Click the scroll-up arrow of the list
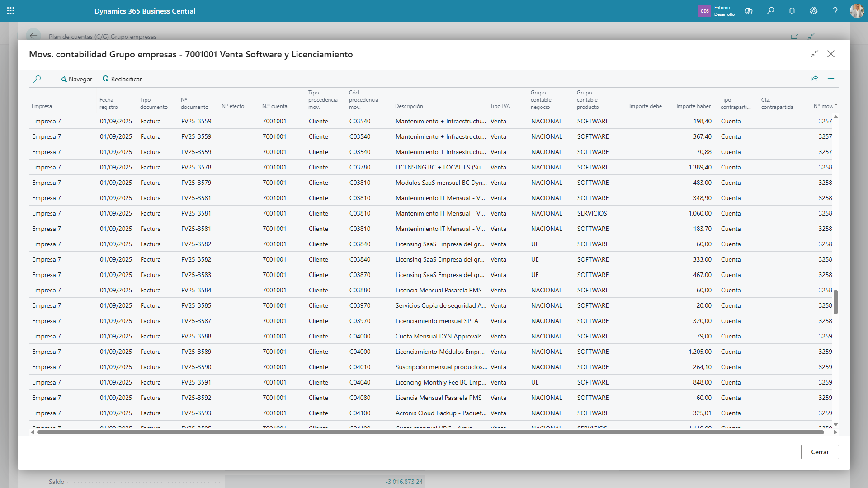This screenshot has height=488, width=868. point(835,117)
